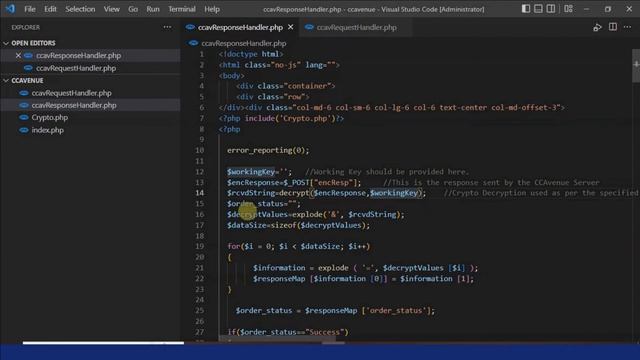Click line number 19 in gutter
640x360 pixels.
tap(200, 247)
